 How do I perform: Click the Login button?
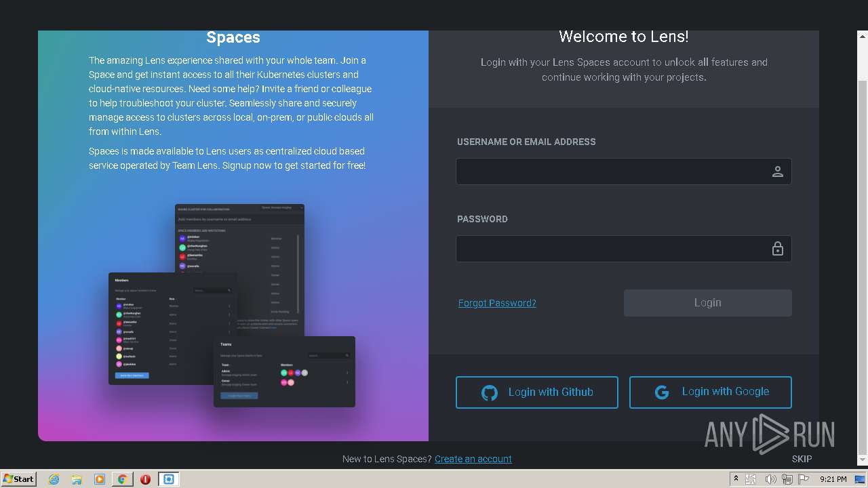pos(707,303)
